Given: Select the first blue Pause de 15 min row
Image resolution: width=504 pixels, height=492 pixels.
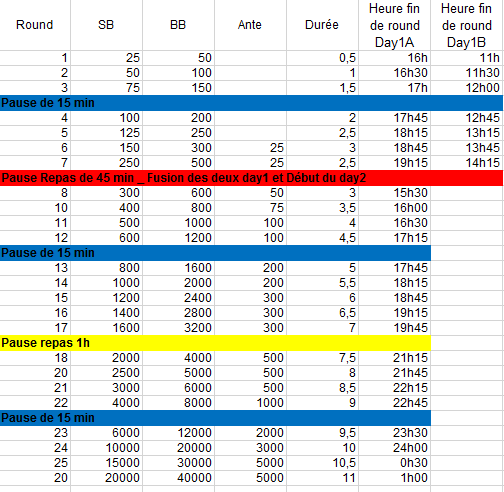Looking at the screenshot, I should (252, 103).
